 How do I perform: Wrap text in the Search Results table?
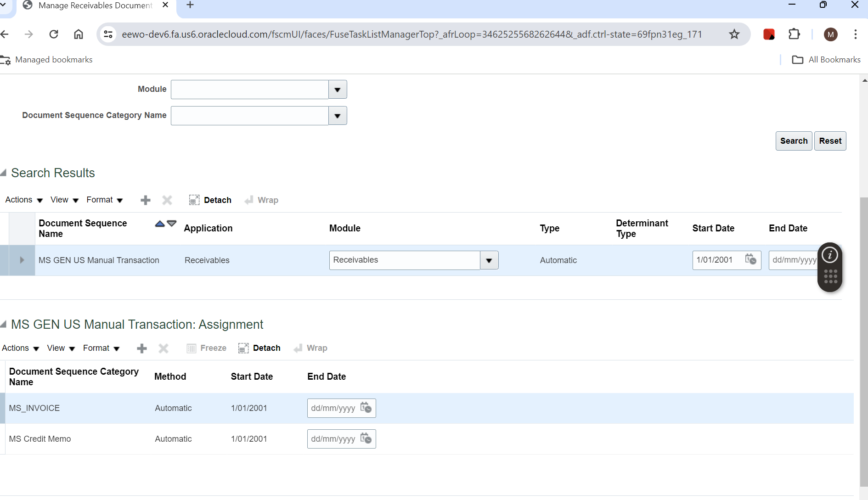click(261, 200)
